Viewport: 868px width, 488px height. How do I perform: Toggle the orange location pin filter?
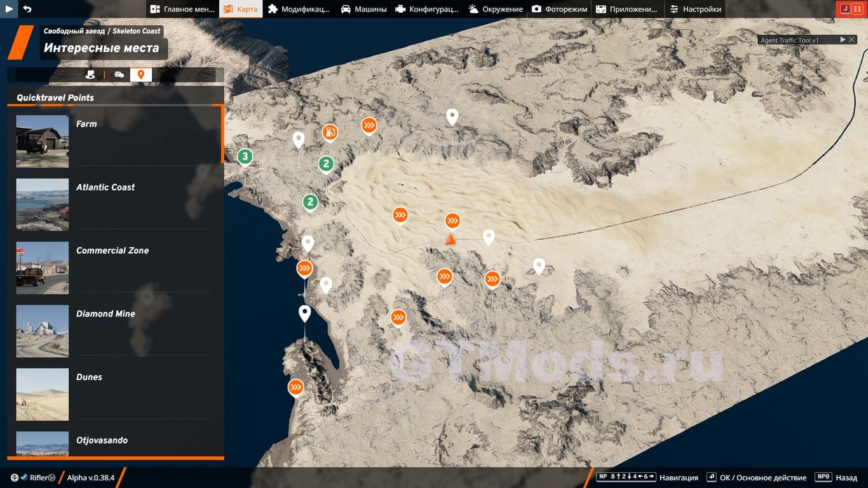point(140,75)
